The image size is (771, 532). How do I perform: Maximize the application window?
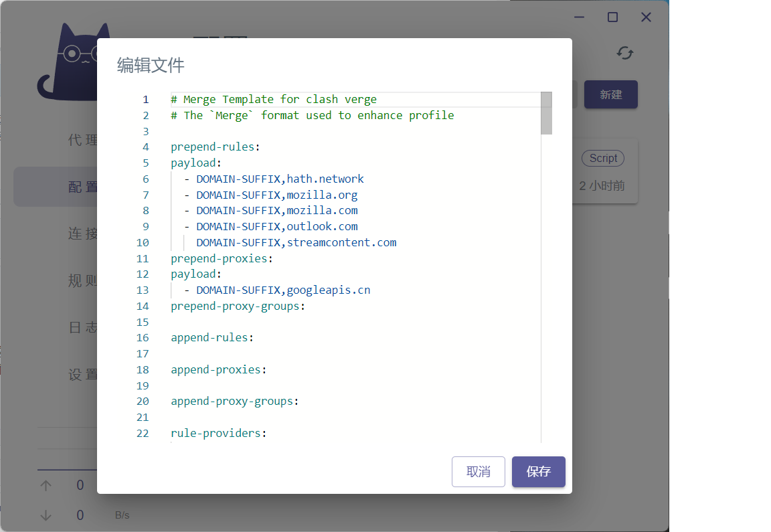[x=612, y=17]
